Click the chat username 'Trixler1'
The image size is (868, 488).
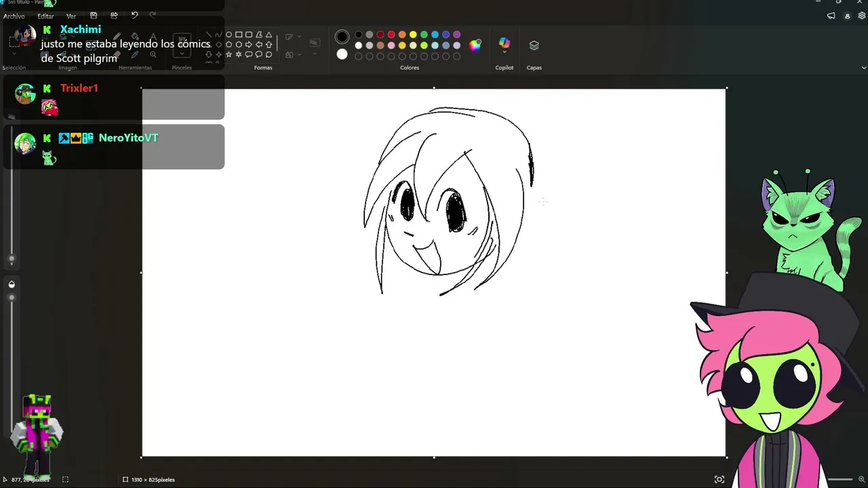[79, 88]
